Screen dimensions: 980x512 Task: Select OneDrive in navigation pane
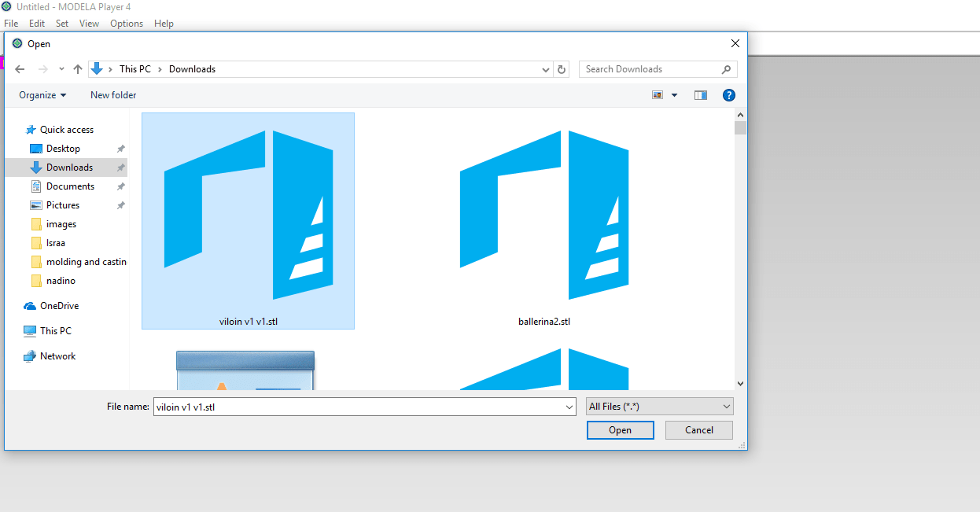tap(59, 306)
